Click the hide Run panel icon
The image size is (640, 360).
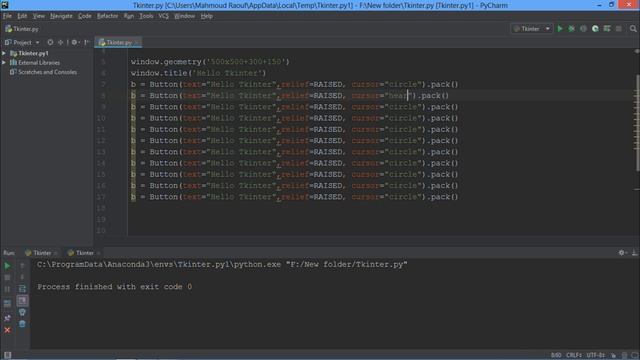click(x=634, y=253)
